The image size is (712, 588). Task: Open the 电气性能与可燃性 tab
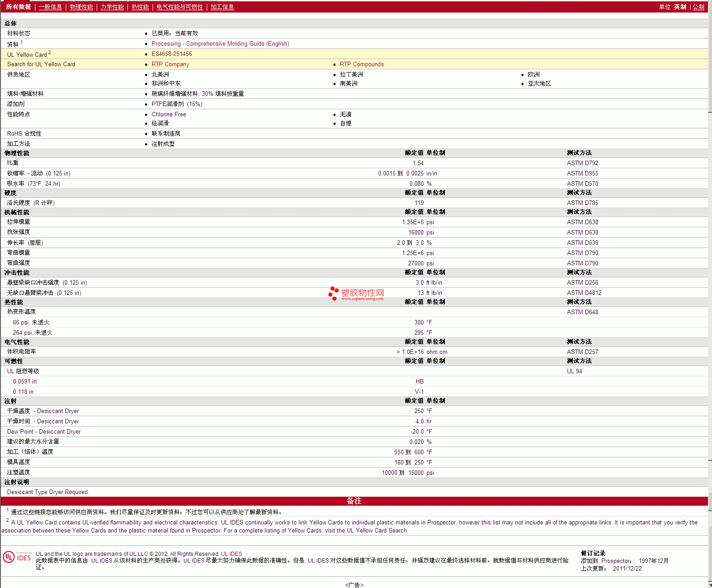point(179,7)
